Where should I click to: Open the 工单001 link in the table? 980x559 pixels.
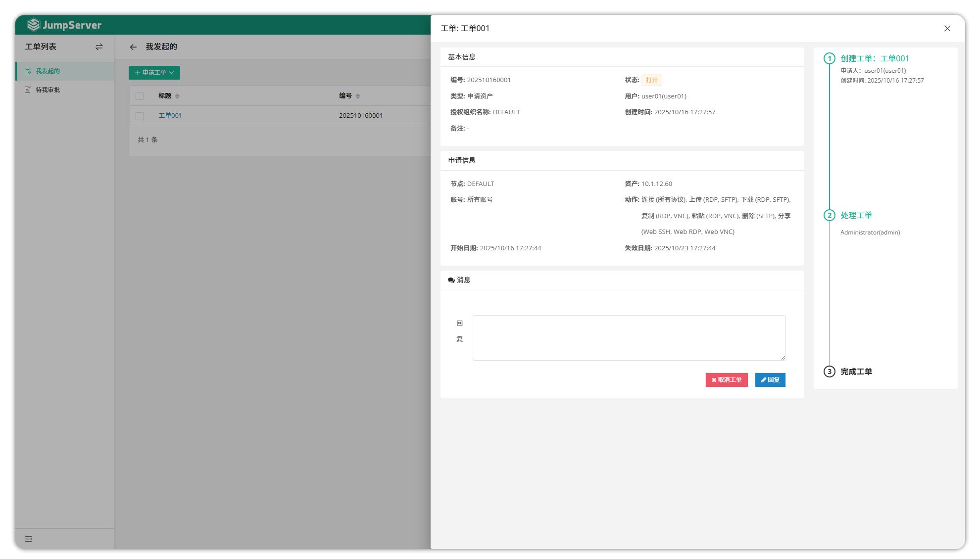[x=170, y=116]
